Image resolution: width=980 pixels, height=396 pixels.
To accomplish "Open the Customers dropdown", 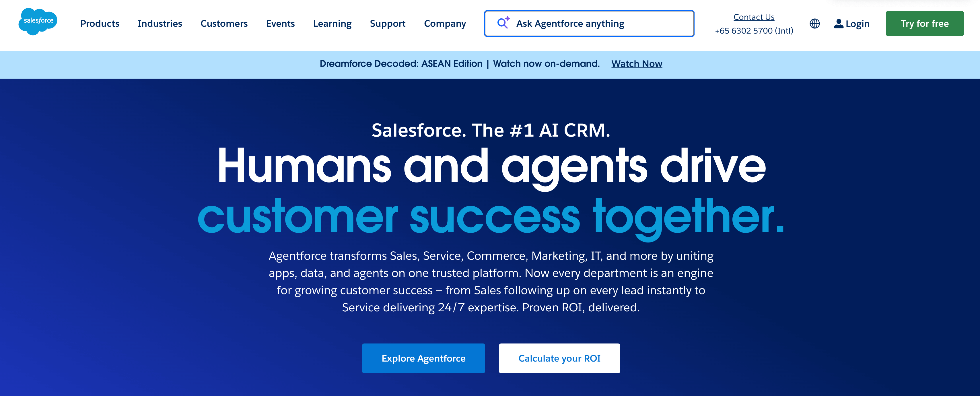I will point(224,24).
